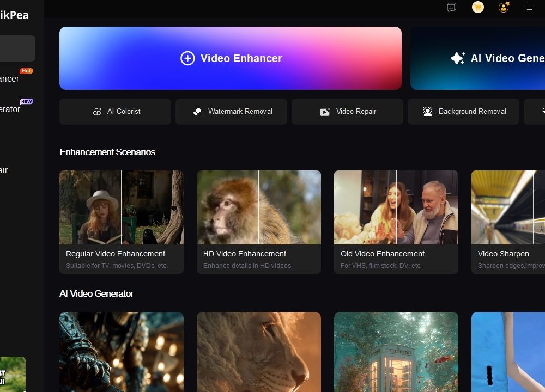Open Old Video Enhancement thumbnail
Viewport: 545px width, 392px height.
click(x=396, y=207)
